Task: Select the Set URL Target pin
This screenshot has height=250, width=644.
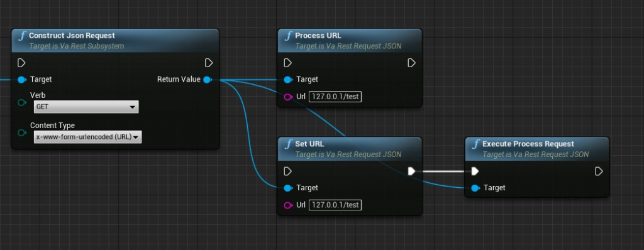Action: tap(288, 188)
